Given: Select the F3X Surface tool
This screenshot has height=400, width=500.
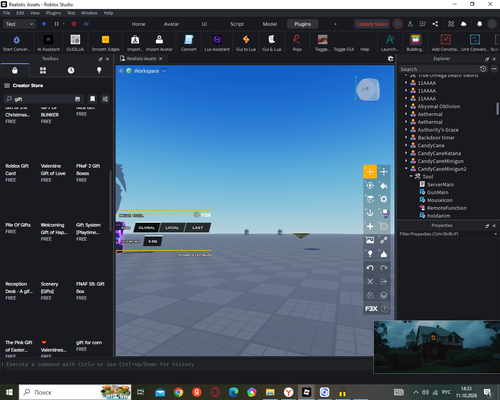Looking at the screenshot, I should [x=370, y=199].
